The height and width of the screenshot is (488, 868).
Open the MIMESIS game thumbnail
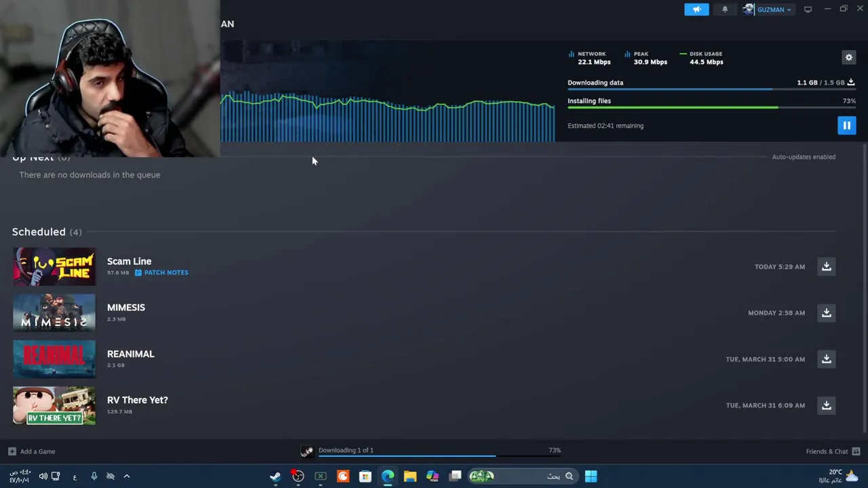coord(54,312)
